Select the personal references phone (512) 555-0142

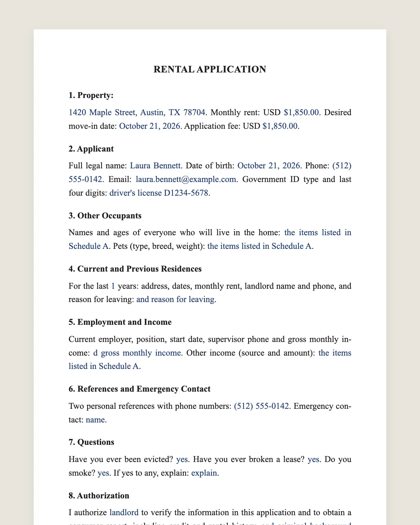(261, 406)
